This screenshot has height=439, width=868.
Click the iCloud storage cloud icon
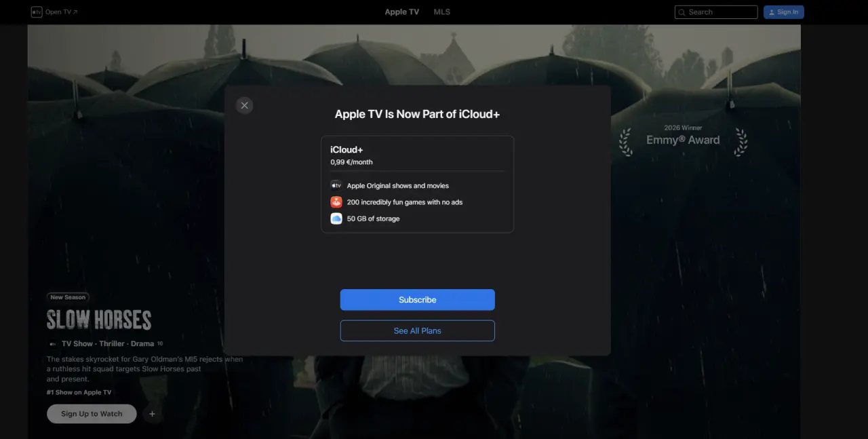tap(336, 218)
